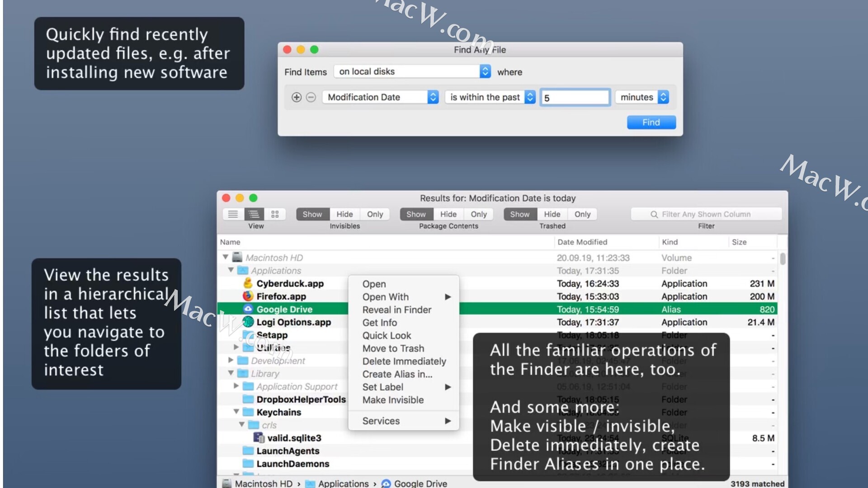The width and height of the screenshot is (868, 488).
Task: Click the LaunchDaemons folder icon
Action: (248, 464)
